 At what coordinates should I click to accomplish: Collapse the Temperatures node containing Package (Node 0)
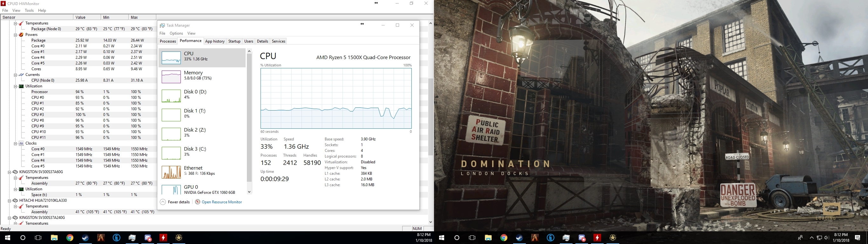click(16, 23)
